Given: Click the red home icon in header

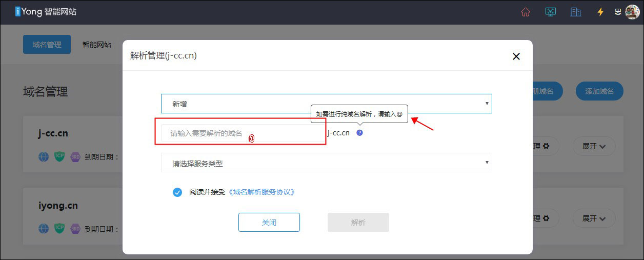Looking at the screenshot, I should [526, 12].
